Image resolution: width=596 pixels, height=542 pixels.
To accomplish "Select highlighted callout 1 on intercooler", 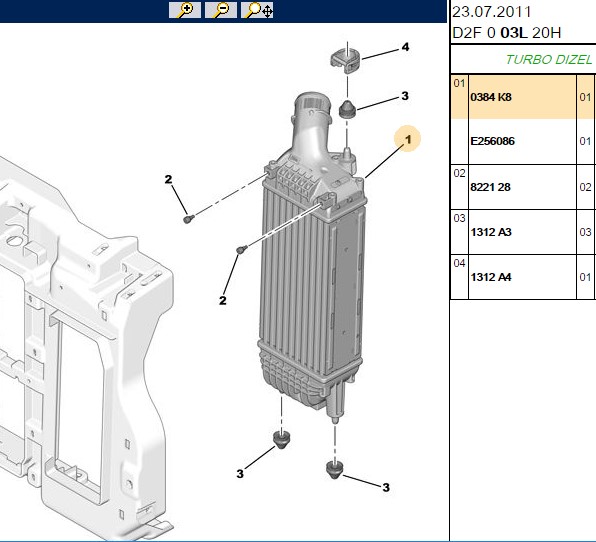I will 407,139.
